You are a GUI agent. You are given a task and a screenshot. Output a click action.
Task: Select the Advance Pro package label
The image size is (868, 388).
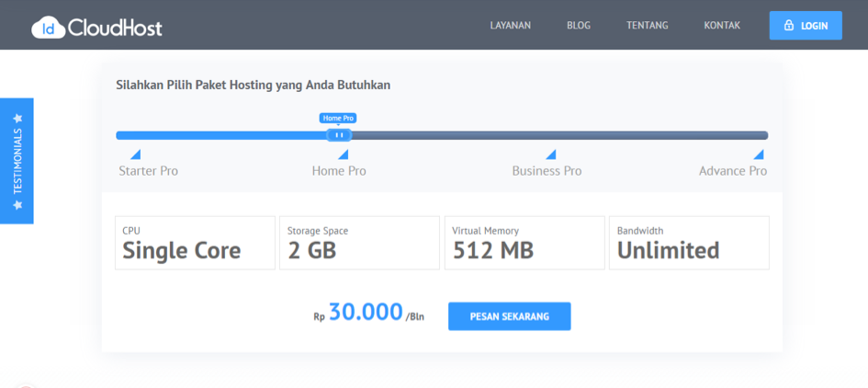pos(733,171)
